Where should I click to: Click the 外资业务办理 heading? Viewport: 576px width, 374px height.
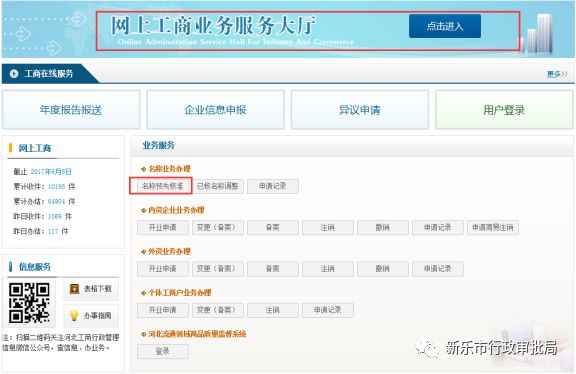(x=169, y=252)
